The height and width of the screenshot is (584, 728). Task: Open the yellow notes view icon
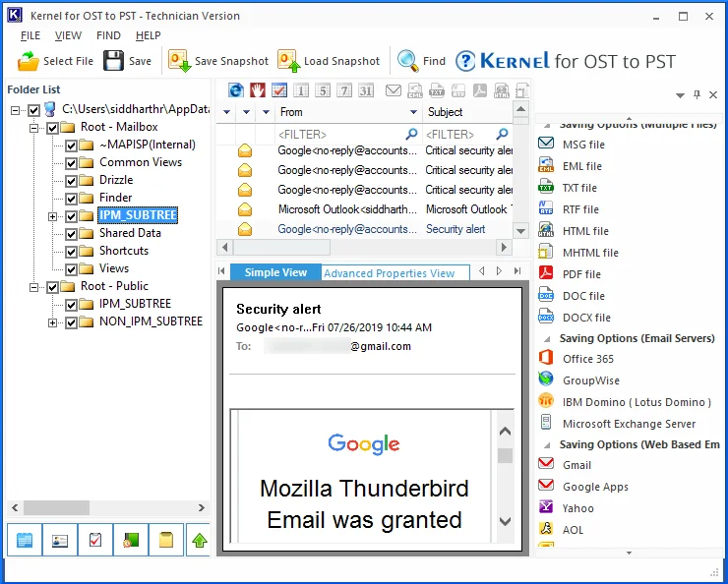166,540
